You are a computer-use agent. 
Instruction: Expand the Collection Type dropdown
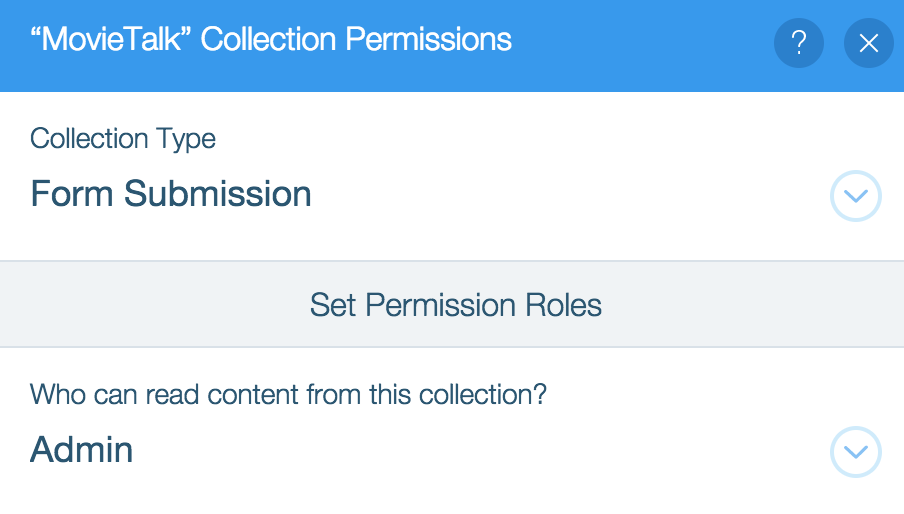coord(855,196)
